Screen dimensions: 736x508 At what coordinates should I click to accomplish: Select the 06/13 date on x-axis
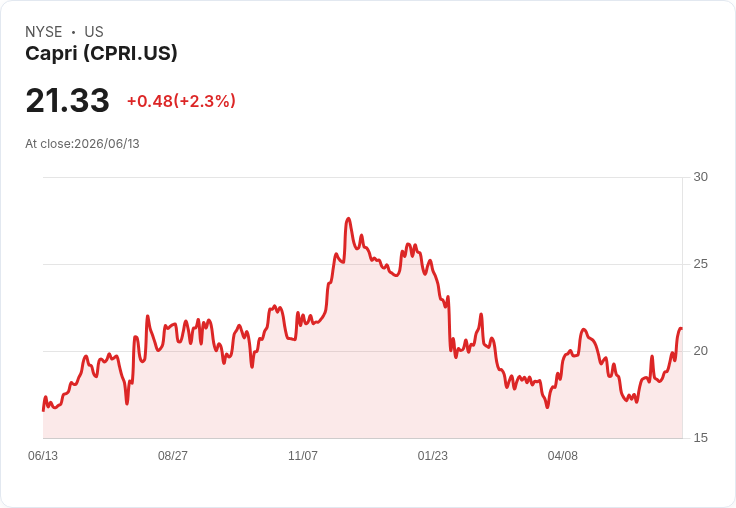point(43,455)
